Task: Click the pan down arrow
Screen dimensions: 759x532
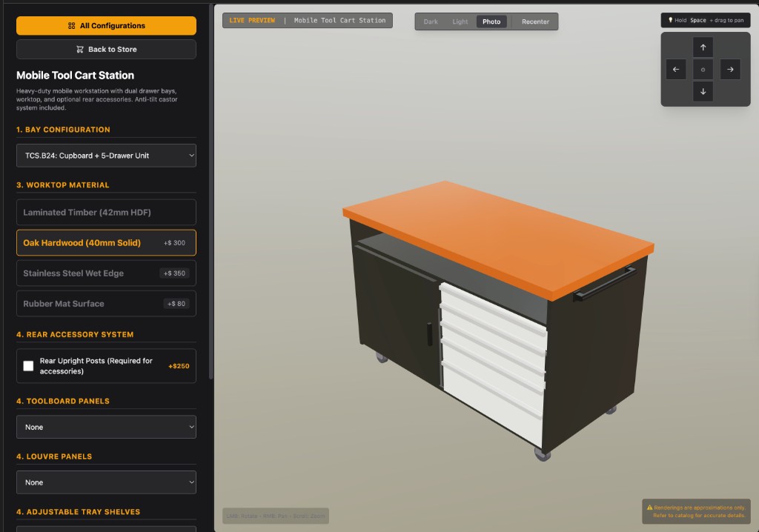Action: click(703, 92)
